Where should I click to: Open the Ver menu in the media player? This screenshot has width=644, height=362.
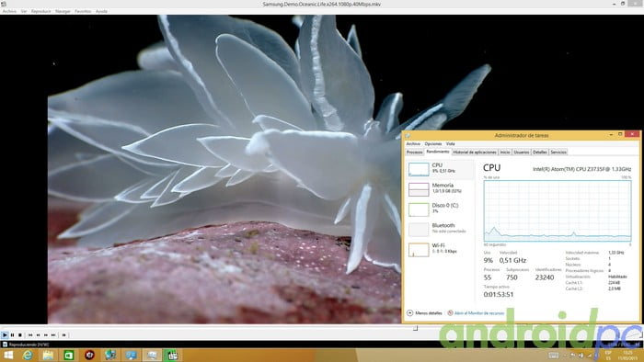coord(24,11)
